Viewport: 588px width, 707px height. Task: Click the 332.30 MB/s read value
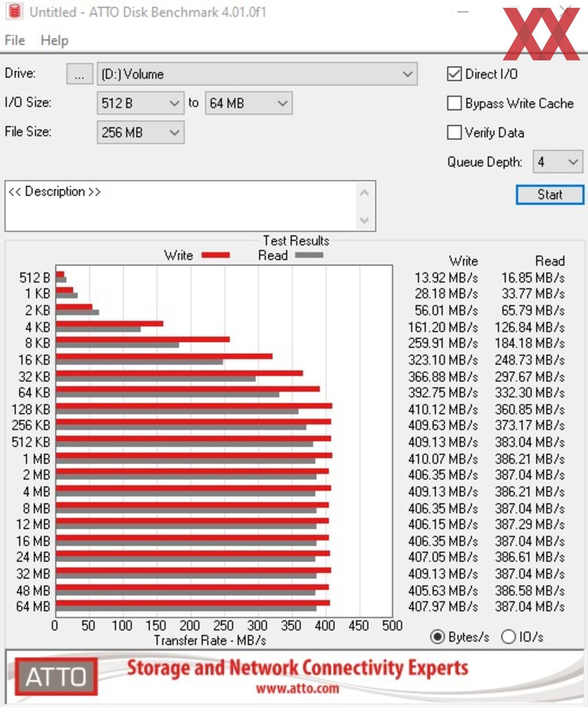(x=530, y=392)
